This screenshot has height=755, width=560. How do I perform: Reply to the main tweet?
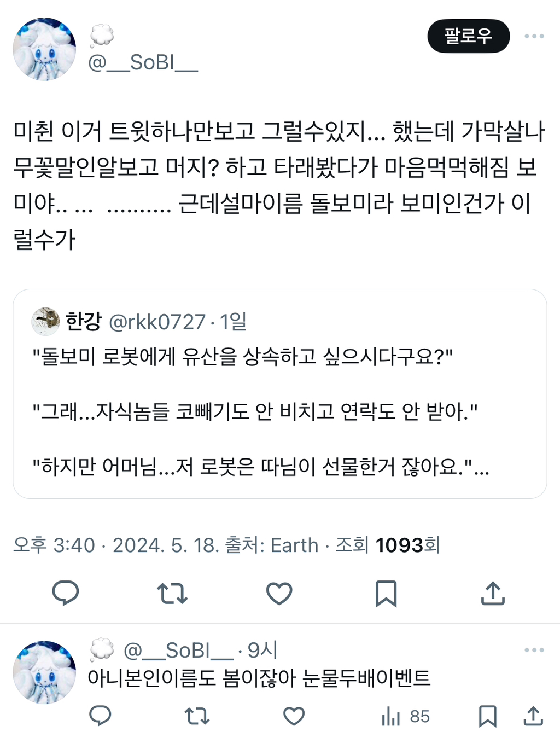click(x=66, y=593)
